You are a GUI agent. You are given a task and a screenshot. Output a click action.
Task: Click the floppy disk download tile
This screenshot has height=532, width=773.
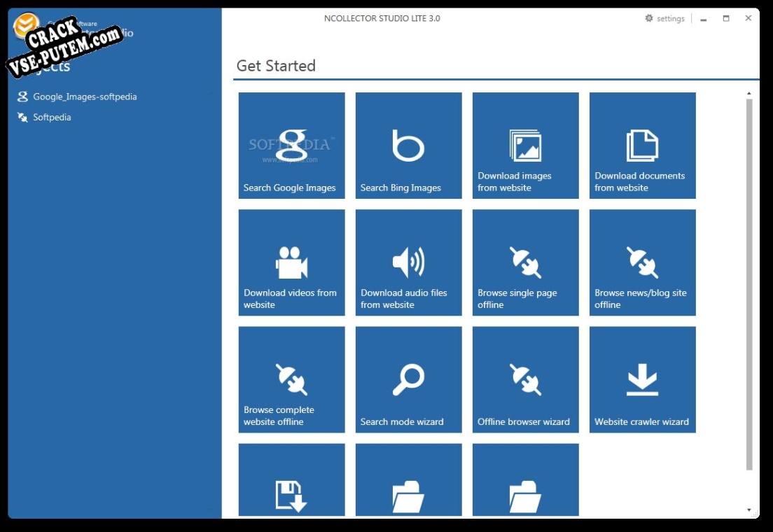pos(291,479)
